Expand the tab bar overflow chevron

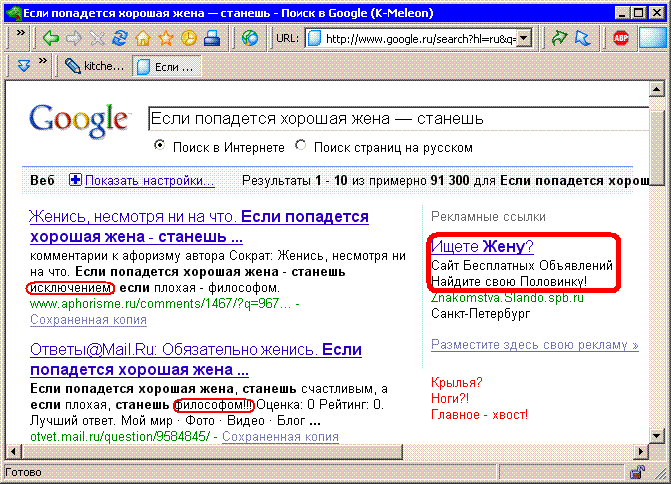click(42, 61)
